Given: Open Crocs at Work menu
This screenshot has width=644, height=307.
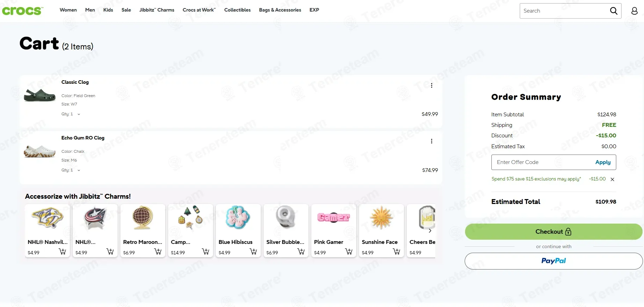Looking at the screenshot, I should pos(199,10).
